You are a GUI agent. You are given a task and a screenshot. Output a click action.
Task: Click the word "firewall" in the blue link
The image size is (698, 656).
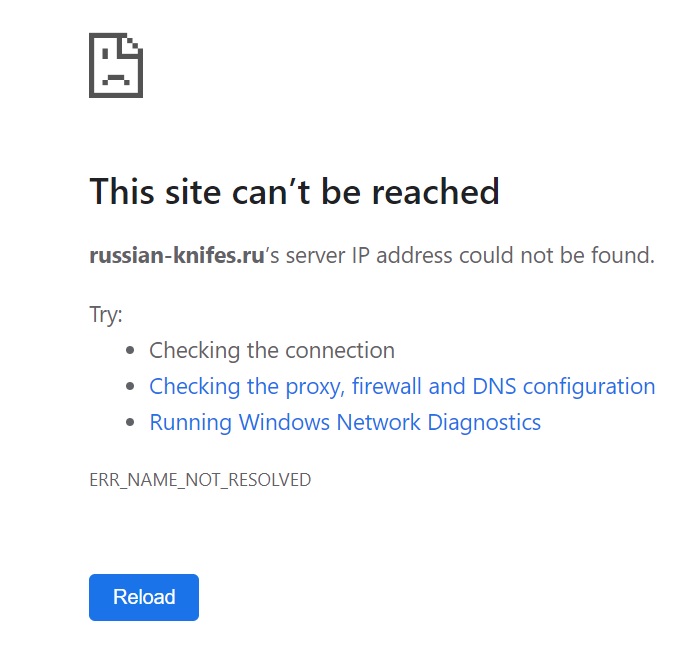tap(386, 386)
